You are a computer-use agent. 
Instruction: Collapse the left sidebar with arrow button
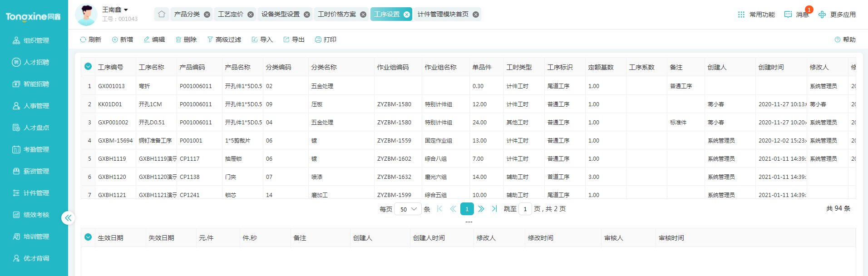(x=68, y=218)
